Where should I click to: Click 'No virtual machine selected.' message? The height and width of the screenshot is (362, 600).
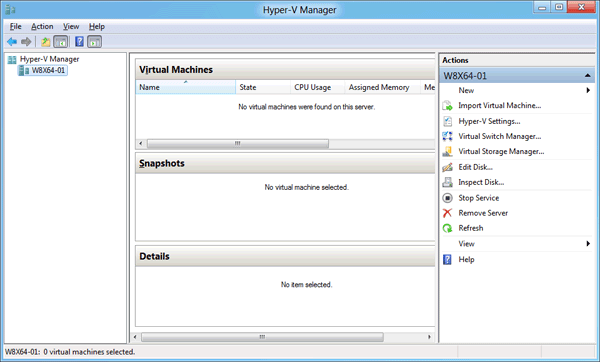click(307, 187)
